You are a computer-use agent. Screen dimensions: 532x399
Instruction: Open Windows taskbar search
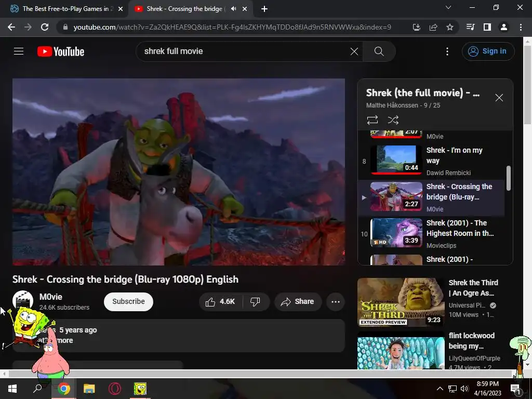coord(37,389)
